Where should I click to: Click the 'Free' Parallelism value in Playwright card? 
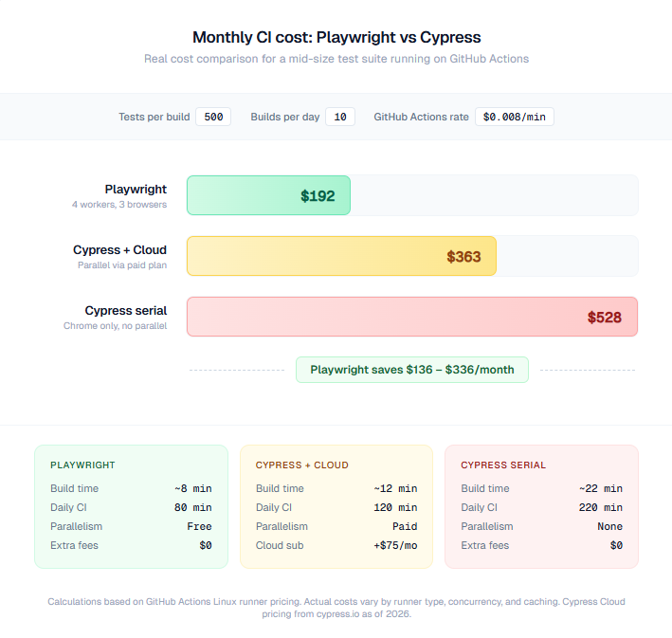[200, 526]
